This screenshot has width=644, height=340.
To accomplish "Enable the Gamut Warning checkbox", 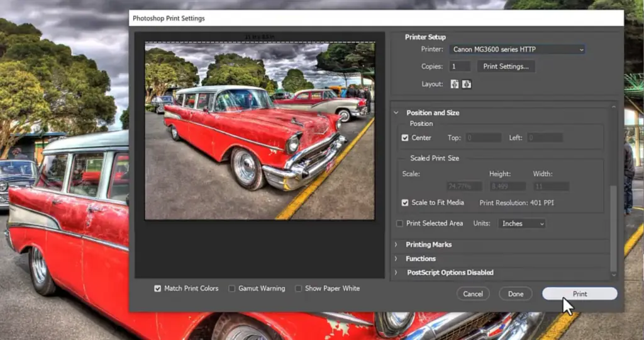I will pos(231,288).
